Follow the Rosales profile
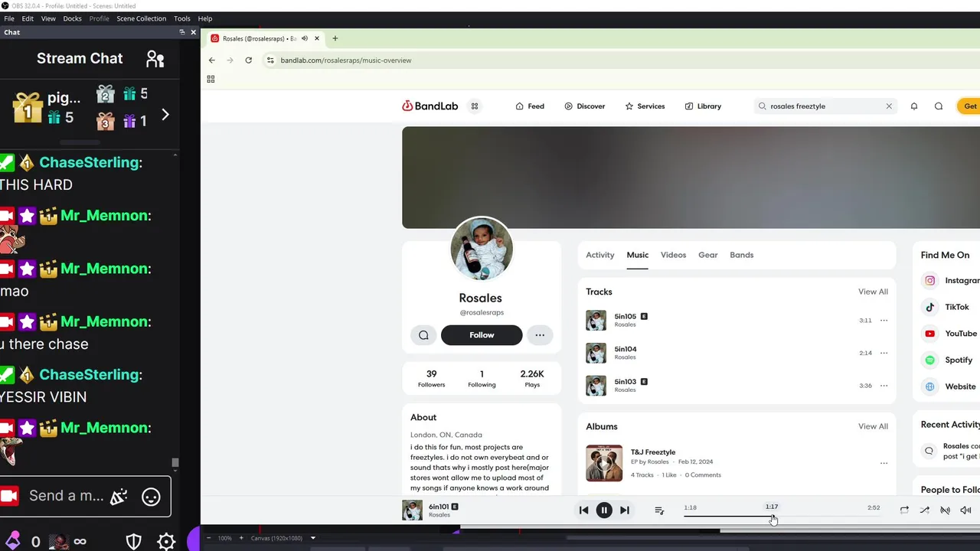980x551 pixels. coord(482,335)
